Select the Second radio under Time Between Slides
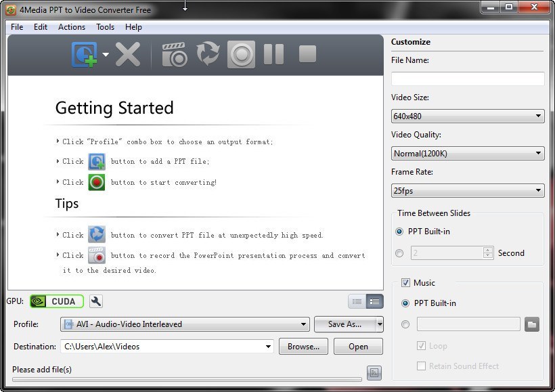Image resolution: width=555 pixels, height=392 pixels. click(x=399, y=253)
